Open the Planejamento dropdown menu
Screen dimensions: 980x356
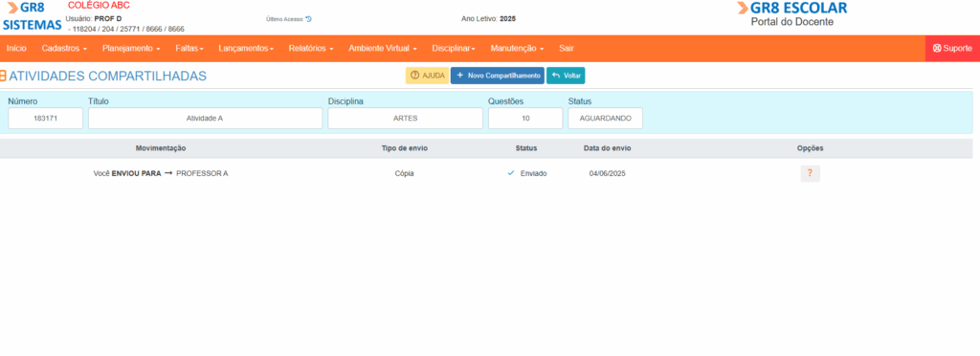[131, 48]
